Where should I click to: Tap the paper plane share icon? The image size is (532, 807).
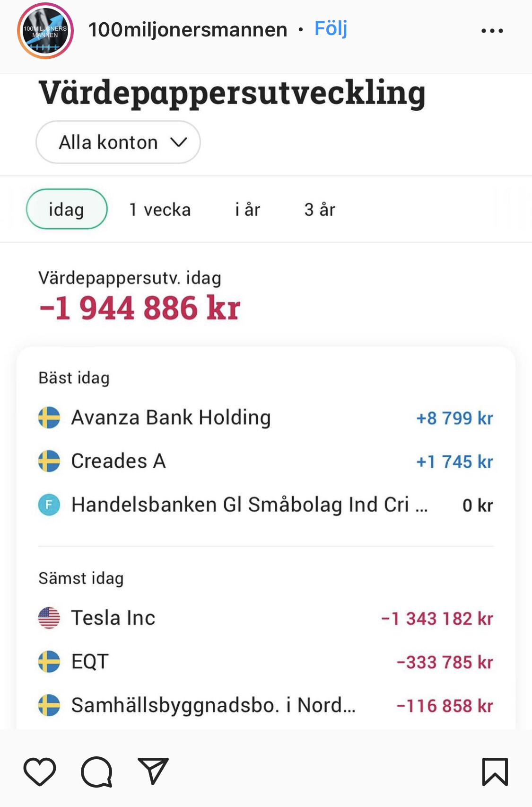(153, 771)
